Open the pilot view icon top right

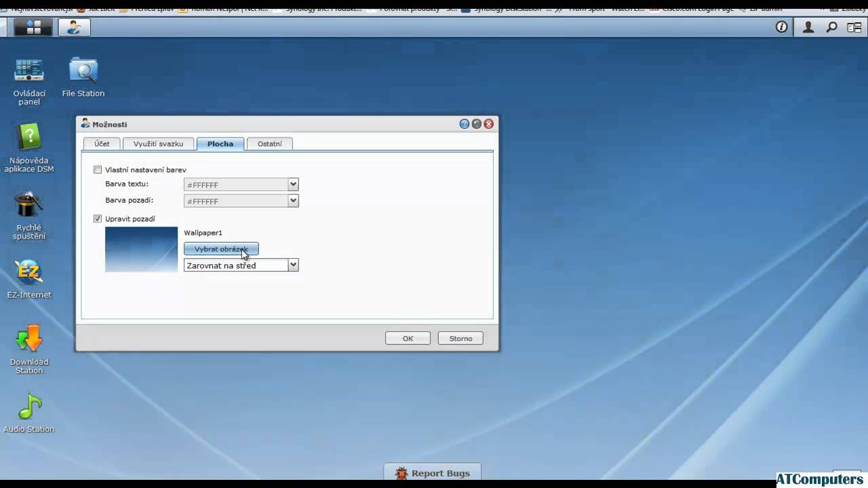856,27
